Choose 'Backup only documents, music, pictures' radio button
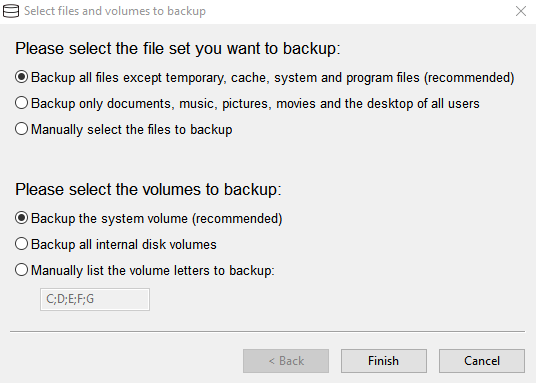 [21, 103]
